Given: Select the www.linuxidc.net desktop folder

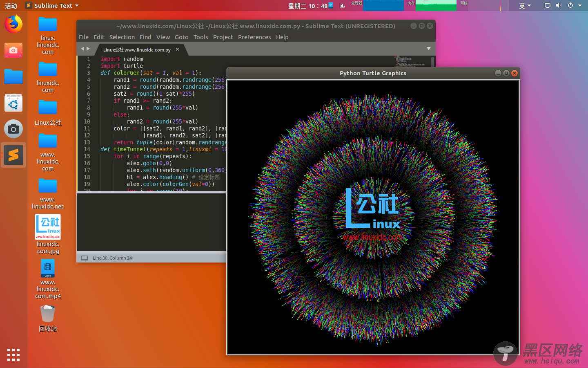Looking at the screenshot, I should click(x=48, y=194).
